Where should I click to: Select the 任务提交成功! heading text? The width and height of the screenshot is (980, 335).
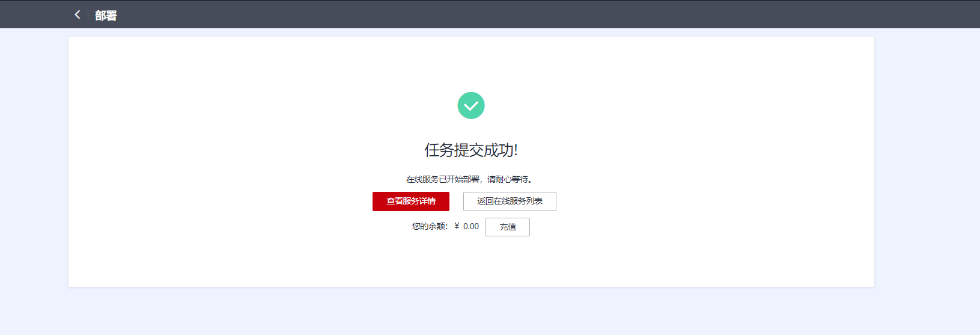[x=471, y=150]
